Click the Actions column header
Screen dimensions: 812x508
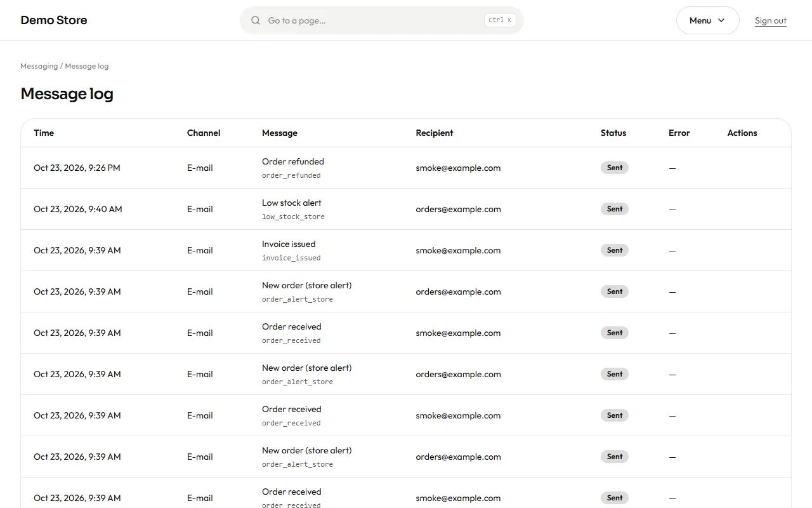742,133
